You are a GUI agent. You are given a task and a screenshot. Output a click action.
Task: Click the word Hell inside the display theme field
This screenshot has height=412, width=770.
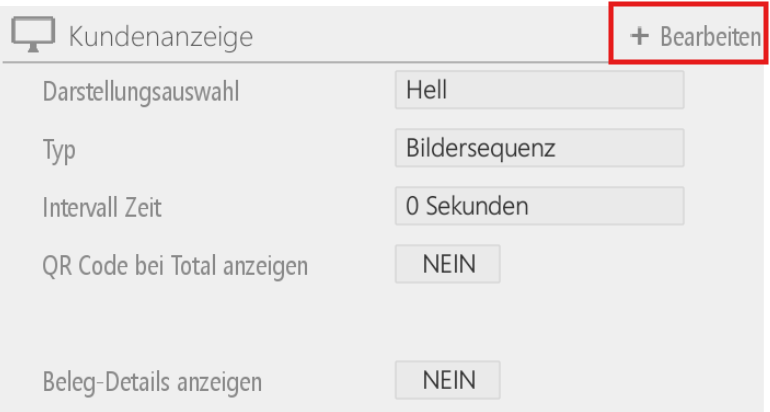pos(426,90)
